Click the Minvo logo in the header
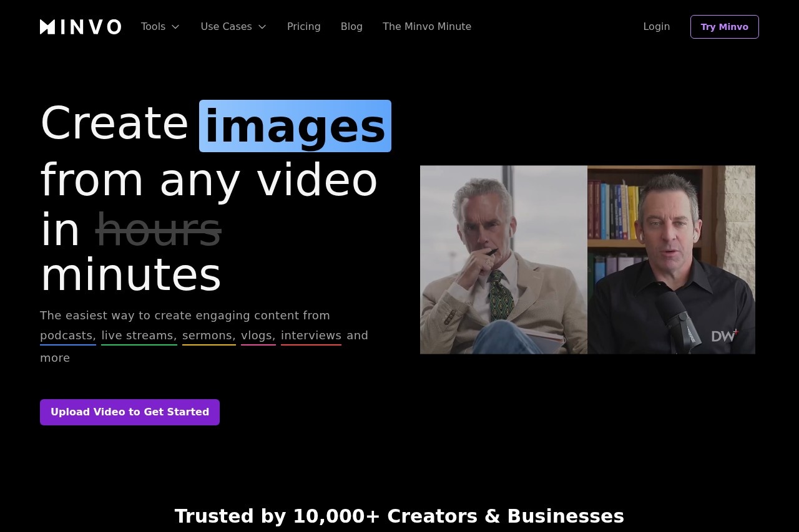 (x=81, y=27)
